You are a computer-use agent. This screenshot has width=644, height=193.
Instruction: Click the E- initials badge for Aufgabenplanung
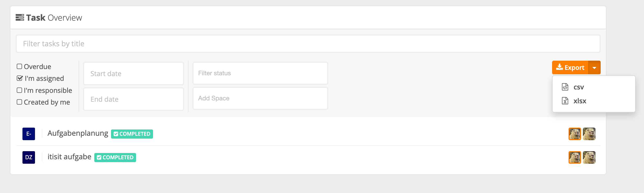[28, 133]
